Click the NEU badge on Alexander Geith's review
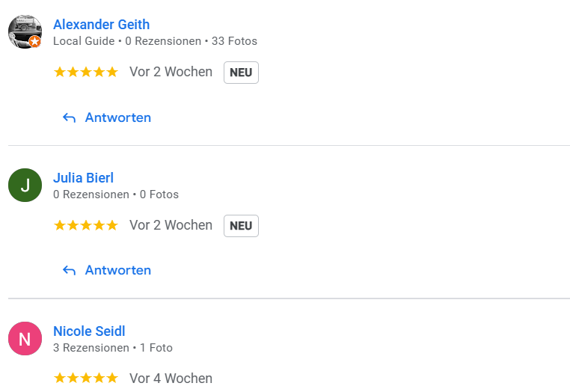This screenshot has height=392, width=570. click(241, 73)
